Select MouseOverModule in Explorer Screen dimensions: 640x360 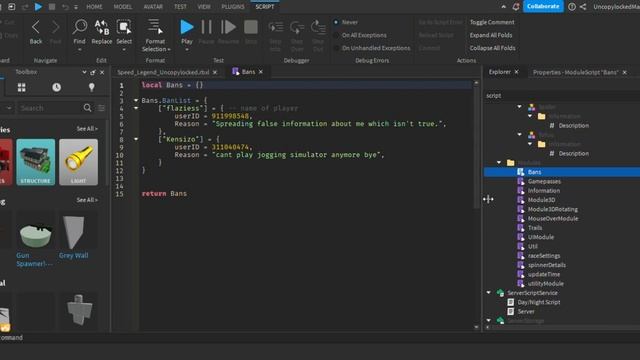pyautogui.click(x=553, y=218)
